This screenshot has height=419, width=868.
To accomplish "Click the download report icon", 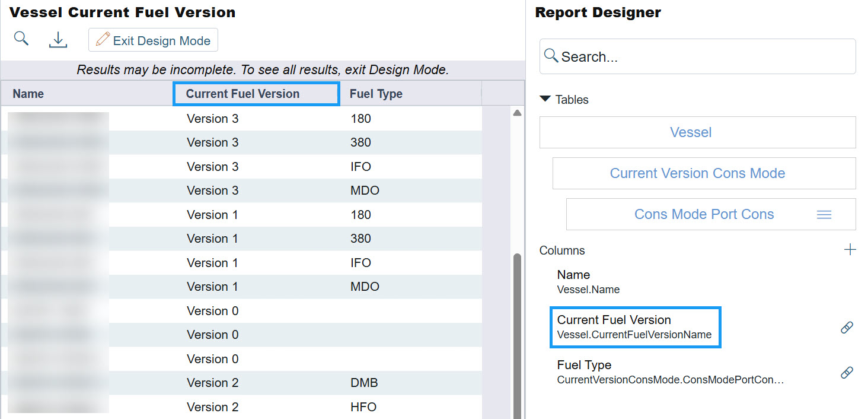I will coord(58,40).
